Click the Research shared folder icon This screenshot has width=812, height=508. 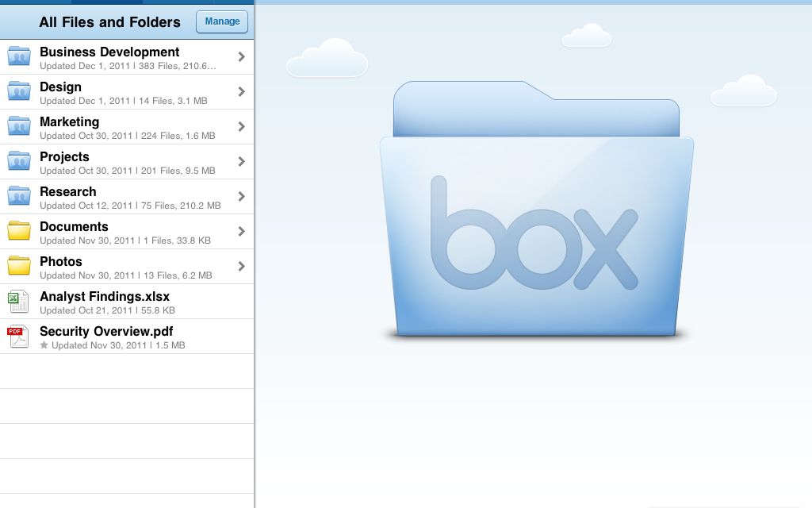(x=19, y=196)
